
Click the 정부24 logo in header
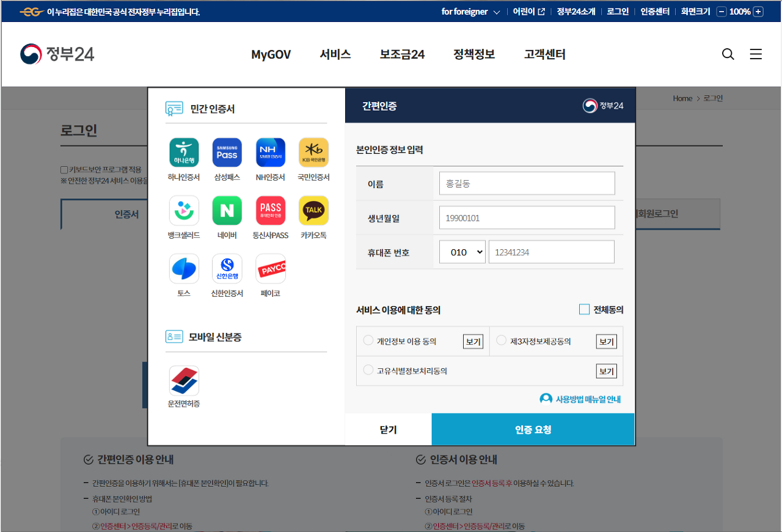point(57,54)
